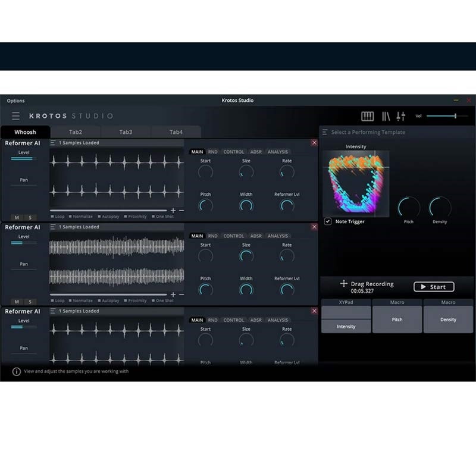
Task: Enable One Shot on first Reformer AI
Action: (162, 217)
